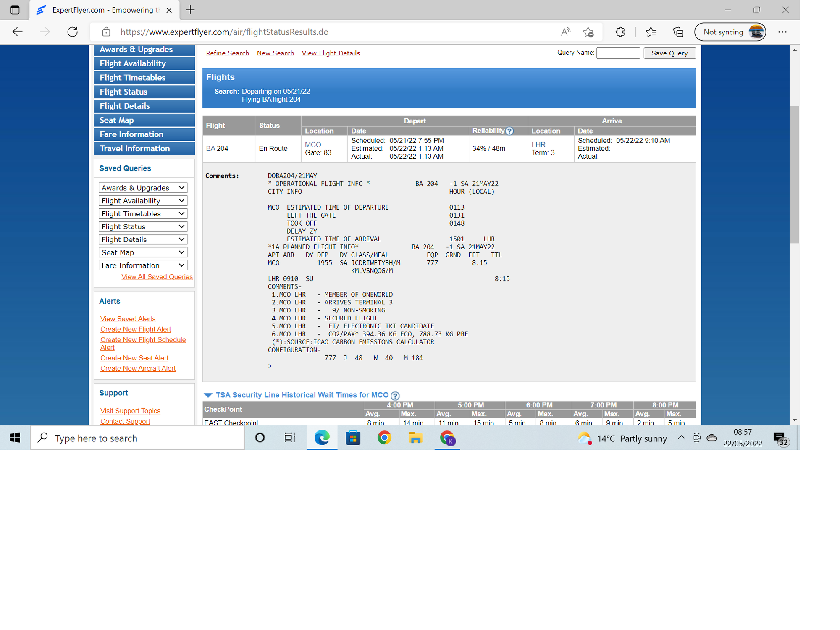Click the TSA wait times help icon
Viewport: 840px width, 630px height.
coord(395,396)
